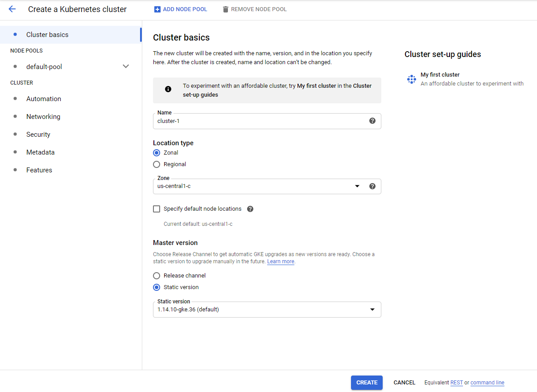This screenshot has height=392, width=537.
Task: Click REMOVE NODE POOL button text
Action: click(259, 9)
